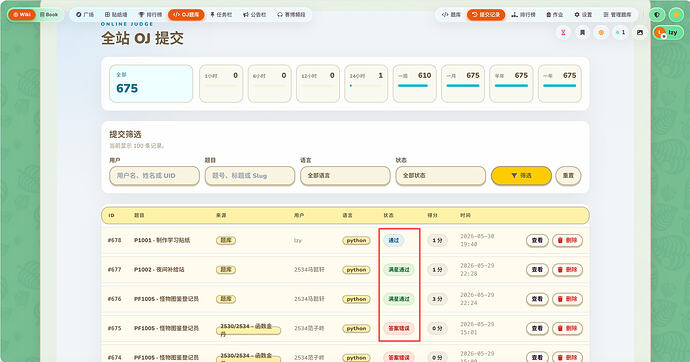Delete submission #676 with trash button

(x=567, y=299)
